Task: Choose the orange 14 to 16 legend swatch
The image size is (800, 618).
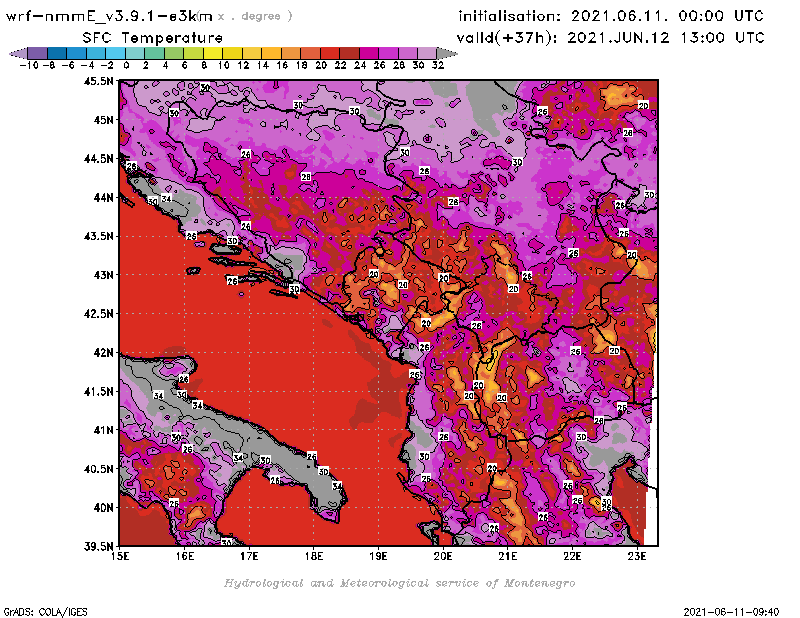Action: (272, 53)
